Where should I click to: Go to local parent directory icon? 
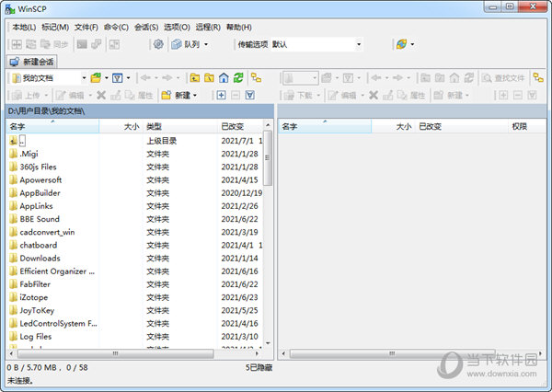click(195, 77)
